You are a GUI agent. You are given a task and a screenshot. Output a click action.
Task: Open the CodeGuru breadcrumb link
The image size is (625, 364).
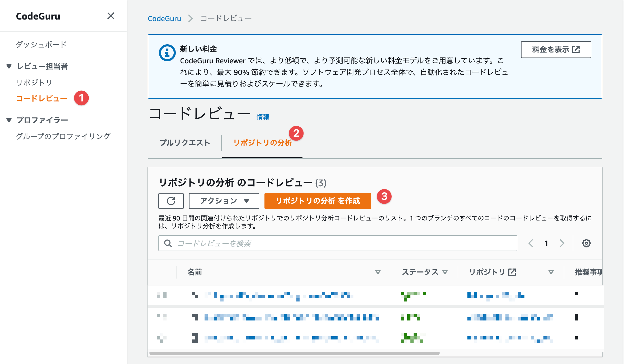(x=164, y=18)
